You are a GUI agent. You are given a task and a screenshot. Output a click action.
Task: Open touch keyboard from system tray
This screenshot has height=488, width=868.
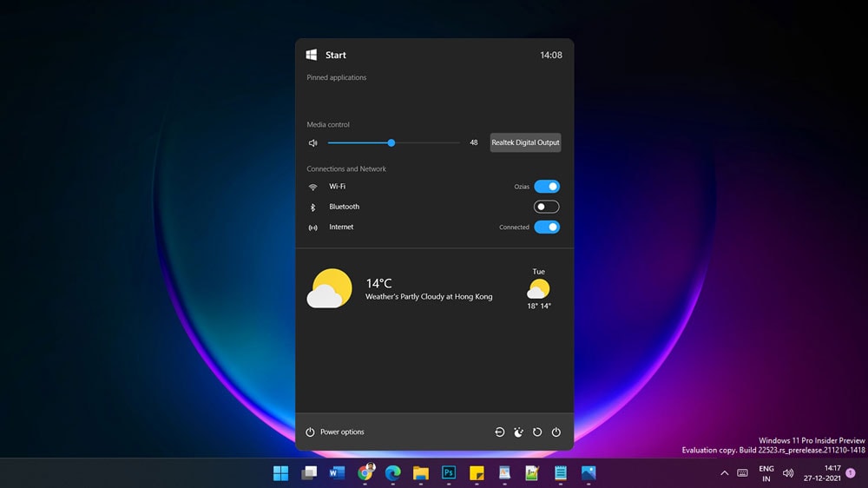[x=742, y=473]
